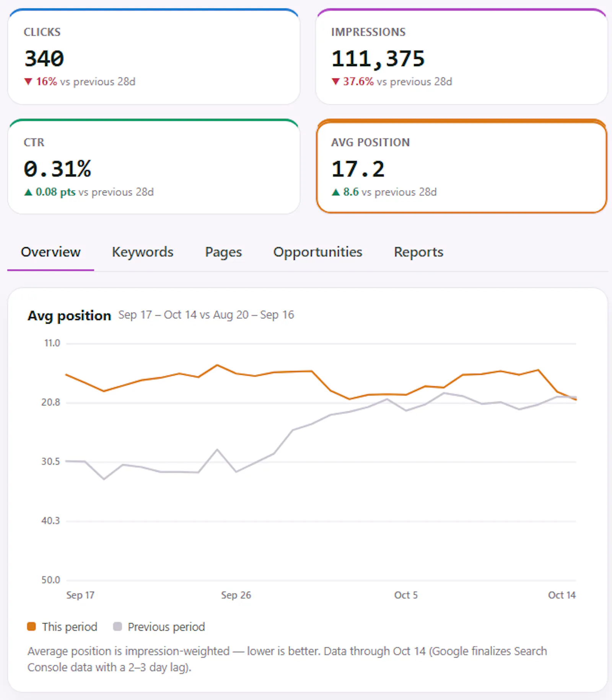612x700 pixels.
Task: Click the Avg position chart title
Action: click(x=69, y=316)
